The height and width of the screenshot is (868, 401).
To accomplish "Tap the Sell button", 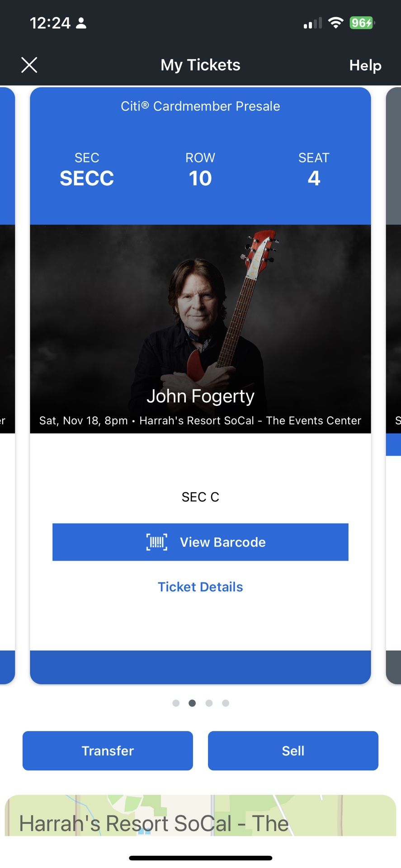I will (x=293, y=750).
